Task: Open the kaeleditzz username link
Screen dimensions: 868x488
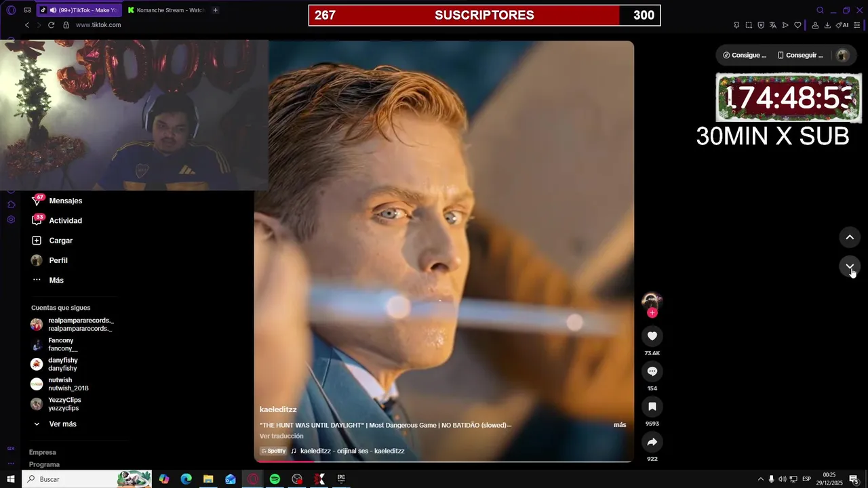Action: (x=278, y=410)
